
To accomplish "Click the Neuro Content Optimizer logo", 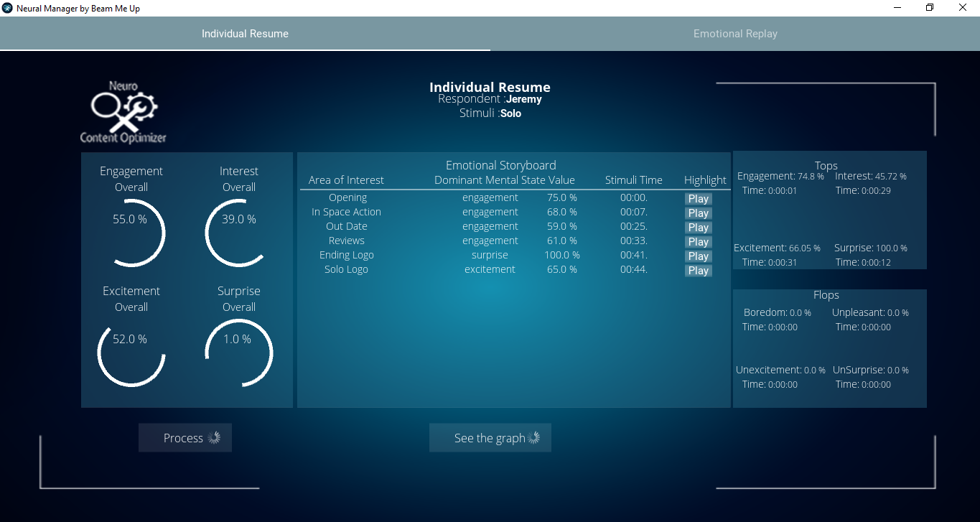I will tap(123, 113).
